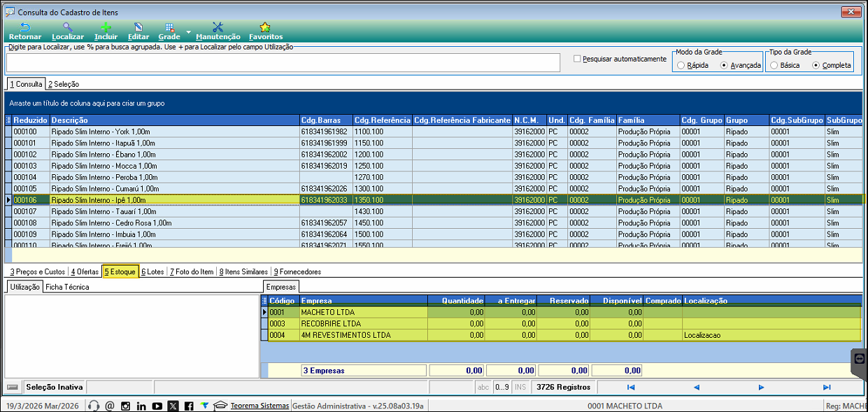Screen dimensions: 868x412
Task: Click the Favoritos star icon
Action: pos(265,27)
